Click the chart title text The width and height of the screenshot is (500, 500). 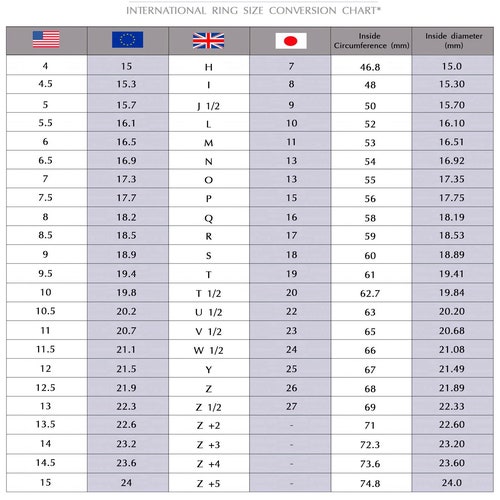[253, 11]
